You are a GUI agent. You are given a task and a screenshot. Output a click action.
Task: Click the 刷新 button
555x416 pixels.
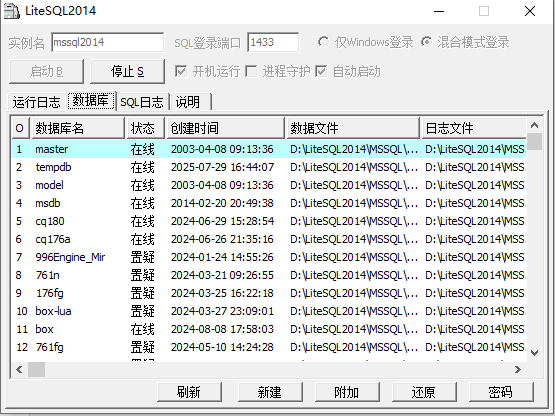(189, 392)
